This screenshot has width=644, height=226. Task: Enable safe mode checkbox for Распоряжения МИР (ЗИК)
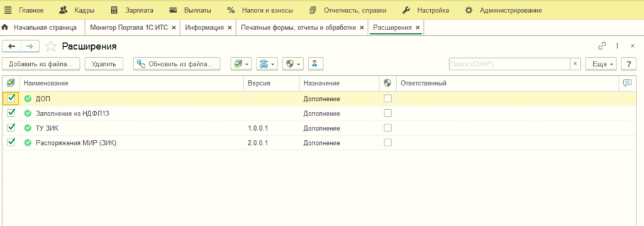coord(387,143)
